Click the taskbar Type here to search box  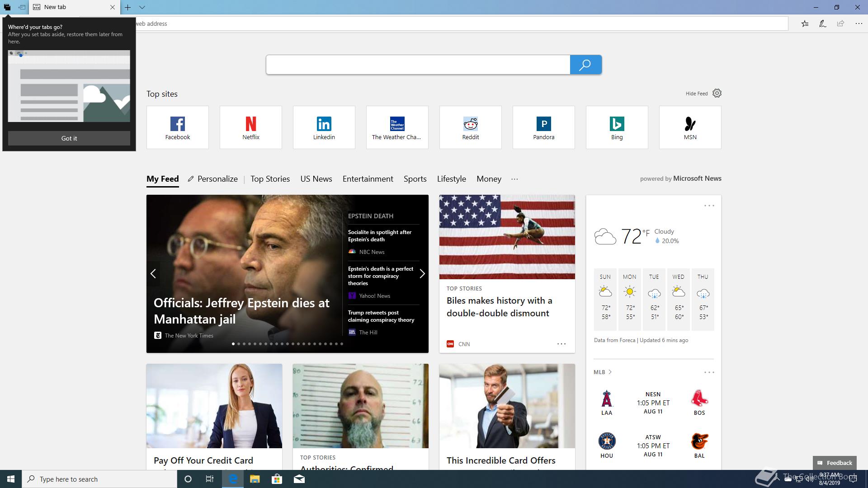tap(99, 479)
